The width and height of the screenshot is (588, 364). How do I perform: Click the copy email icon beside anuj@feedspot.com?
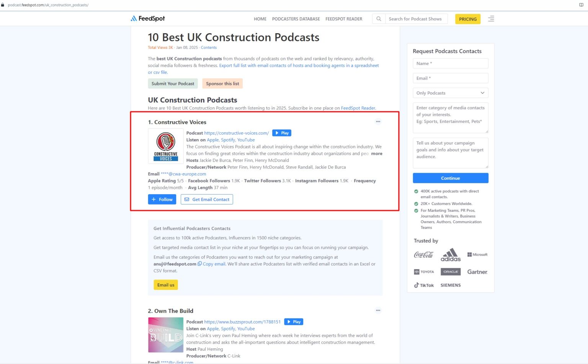199,264
